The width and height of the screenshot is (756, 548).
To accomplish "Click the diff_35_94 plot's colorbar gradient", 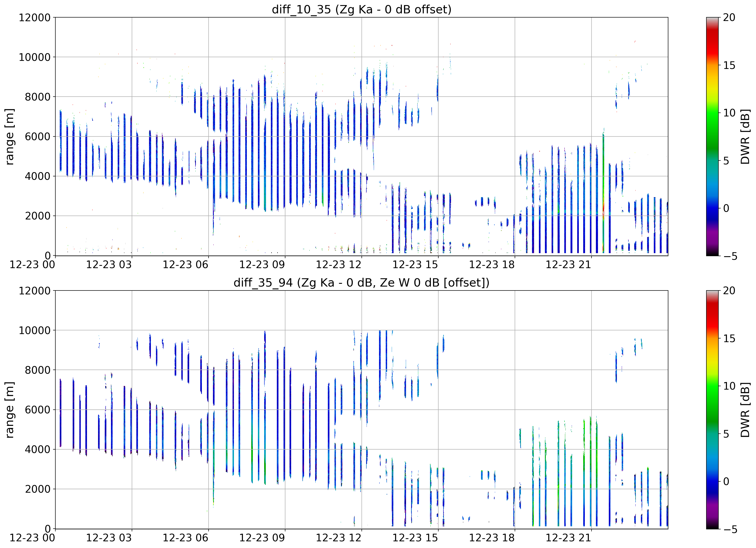I will coord(713,410).
